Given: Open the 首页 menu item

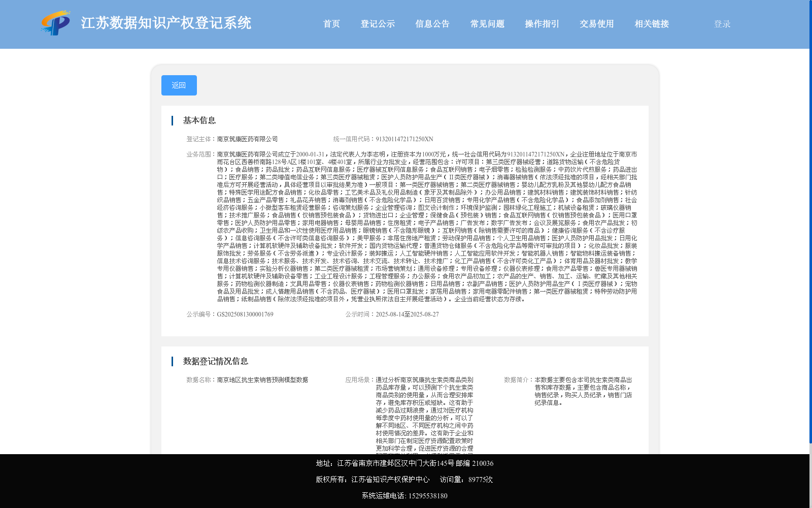Looking at the screenshot, I should click(x=331, y=24).
